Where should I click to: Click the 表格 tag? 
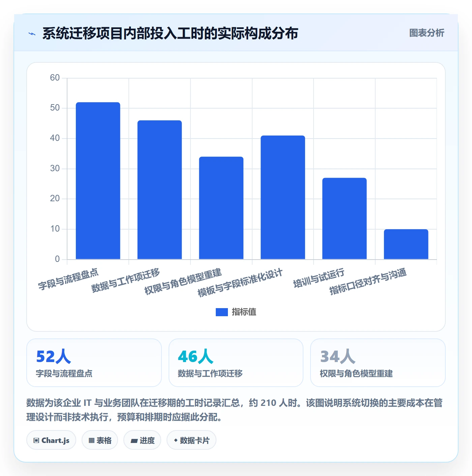coord(100,440)
